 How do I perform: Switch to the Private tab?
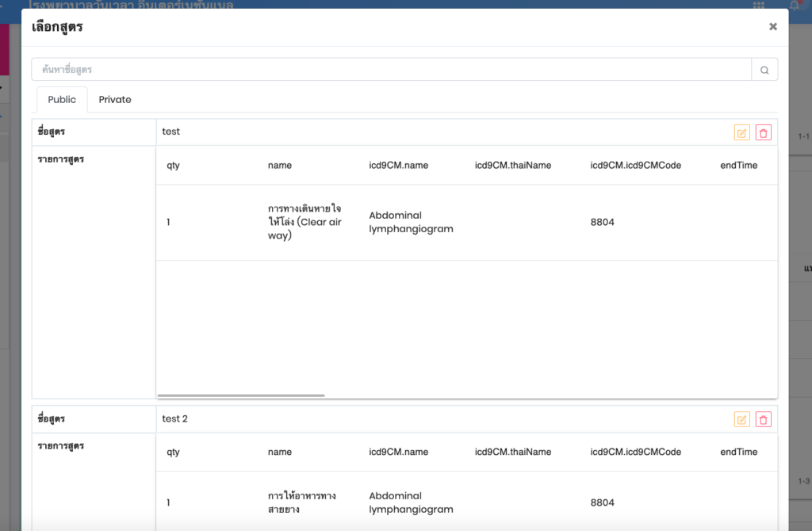[x=115, y=100]
